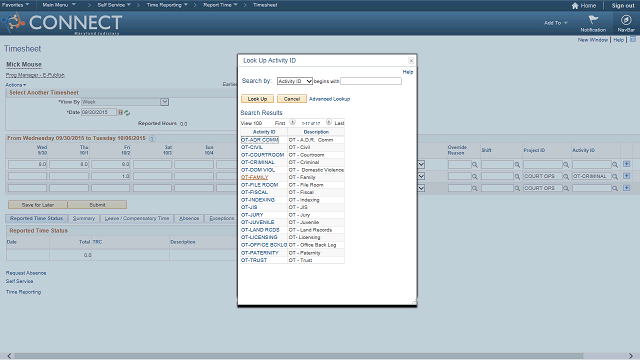Click the green refresh icon next to Date
Screen dimensions: 640x360
coord(127,113)
